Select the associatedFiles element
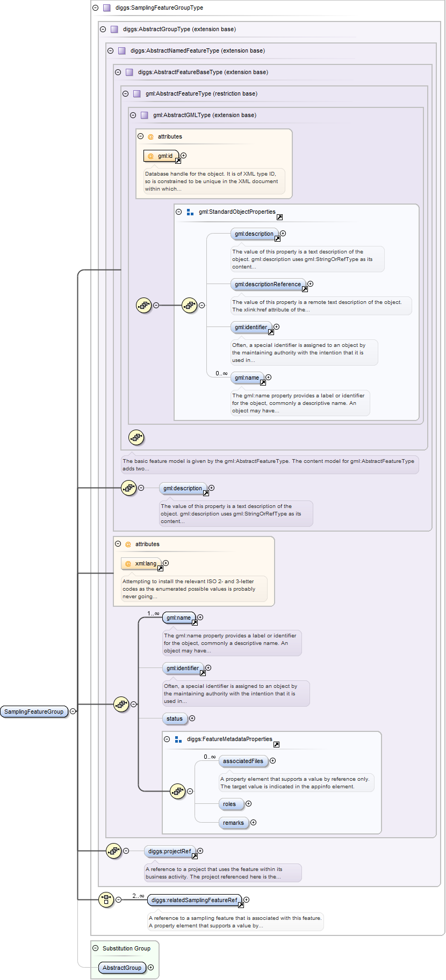Image resolution: width=446 pixels, height=980 pixels. [243, 761]
